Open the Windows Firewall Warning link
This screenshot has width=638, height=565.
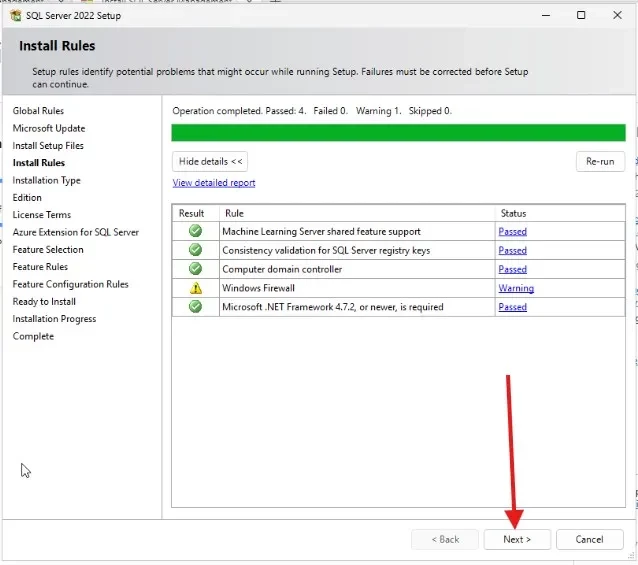click(516, 288)
